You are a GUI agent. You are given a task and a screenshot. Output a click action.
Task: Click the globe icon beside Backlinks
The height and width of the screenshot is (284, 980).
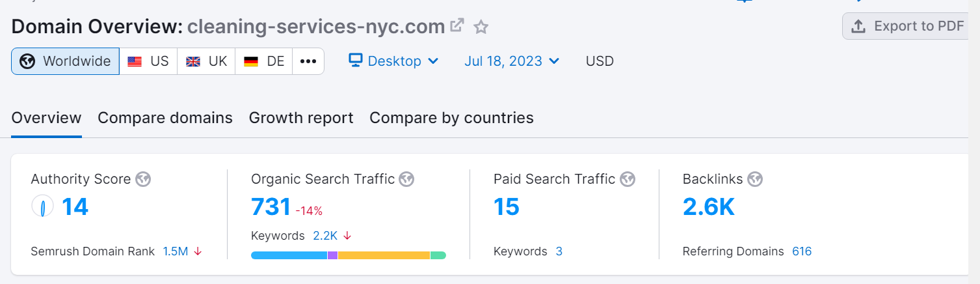755,179
